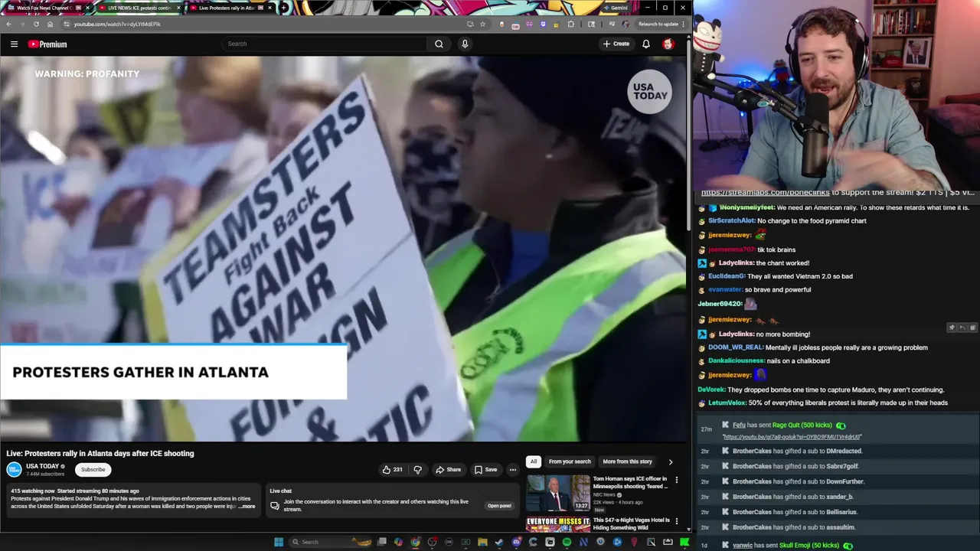Open the EVERYONE MISSES IT thumbnail
This screenshot has height=551, width=980.
coord(558,524)
